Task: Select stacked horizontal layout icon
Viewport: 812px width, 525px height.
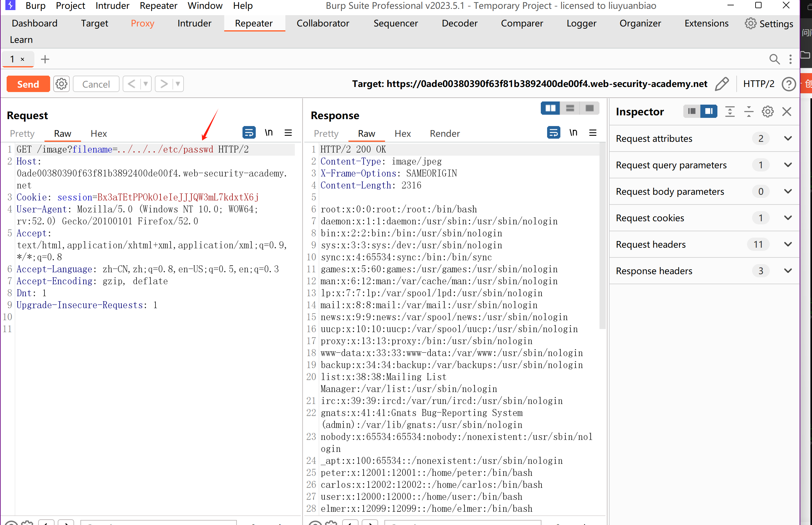Action: point(570,108)
